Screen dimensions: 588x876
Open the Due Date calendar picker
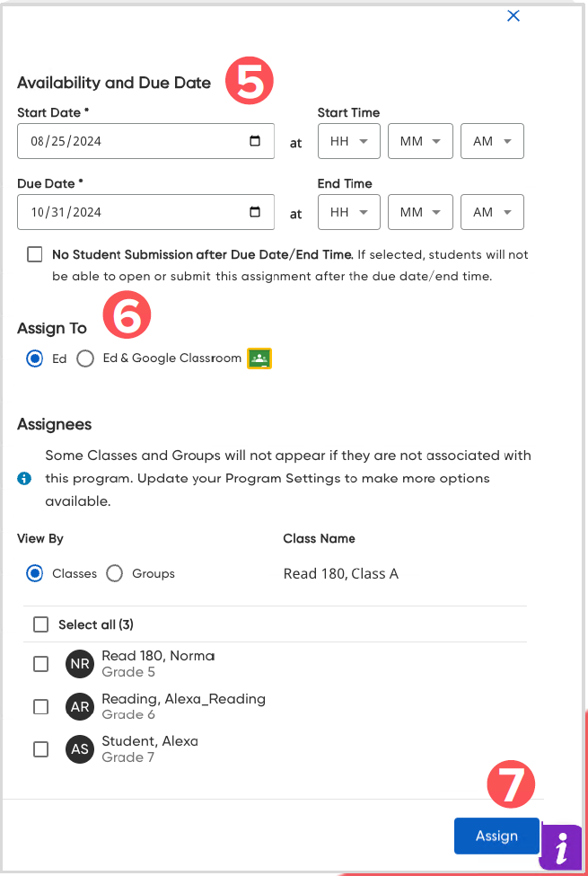pos(254,212)
